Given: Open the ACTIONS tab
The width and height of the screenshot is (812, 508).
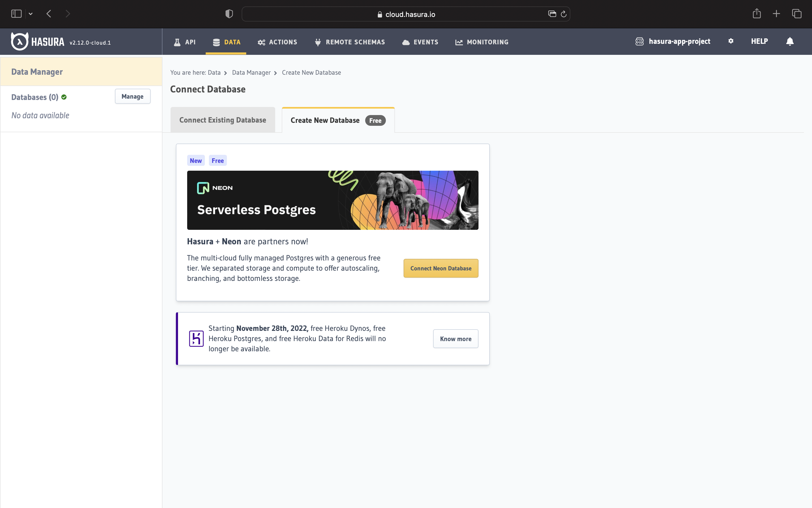Looking at the screenshot, I should tap(277, 42).
